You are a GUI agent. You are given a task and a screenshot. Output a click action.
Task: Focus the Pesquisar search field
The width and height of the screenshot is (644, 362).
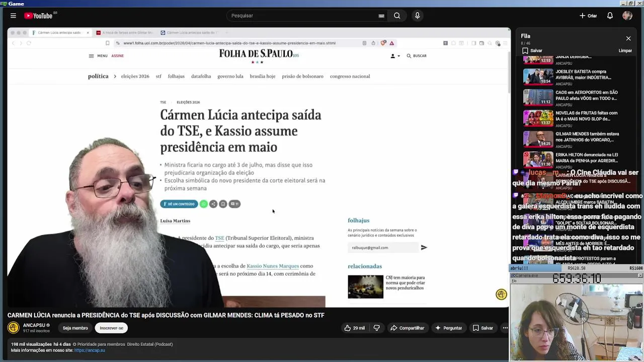click(302, 16)
